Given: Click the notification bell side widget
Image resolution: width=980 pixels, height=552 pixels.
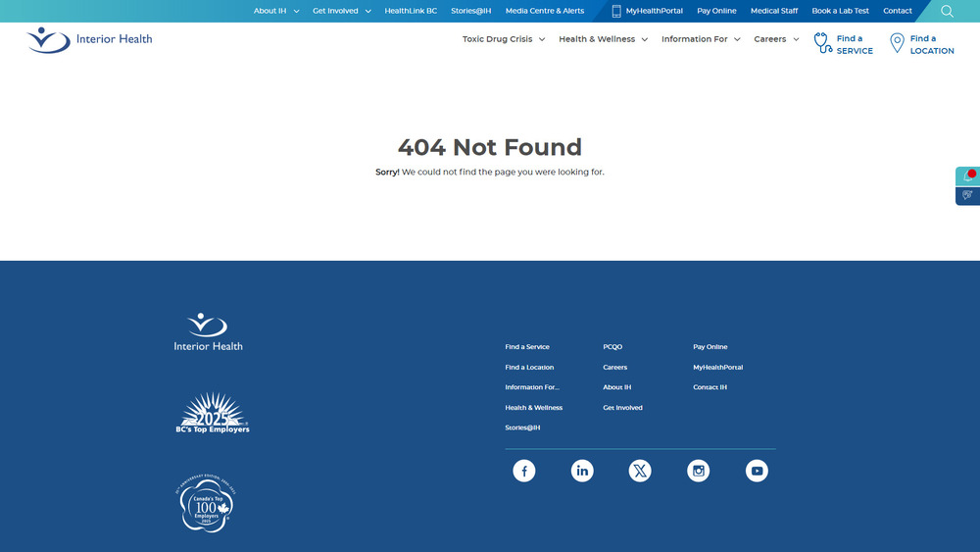Looking at the screenshot, I should coord(967,176).
